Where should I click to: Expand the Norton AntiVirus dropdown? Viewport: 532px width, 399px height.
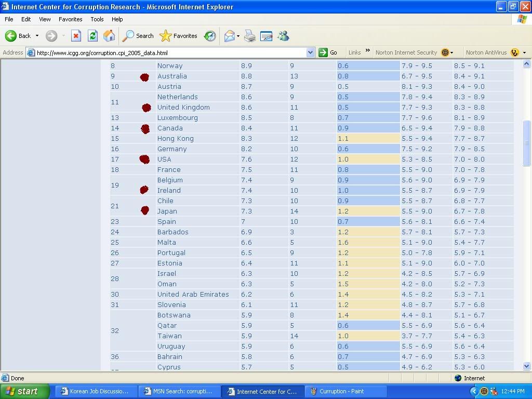tap(524, 52)
